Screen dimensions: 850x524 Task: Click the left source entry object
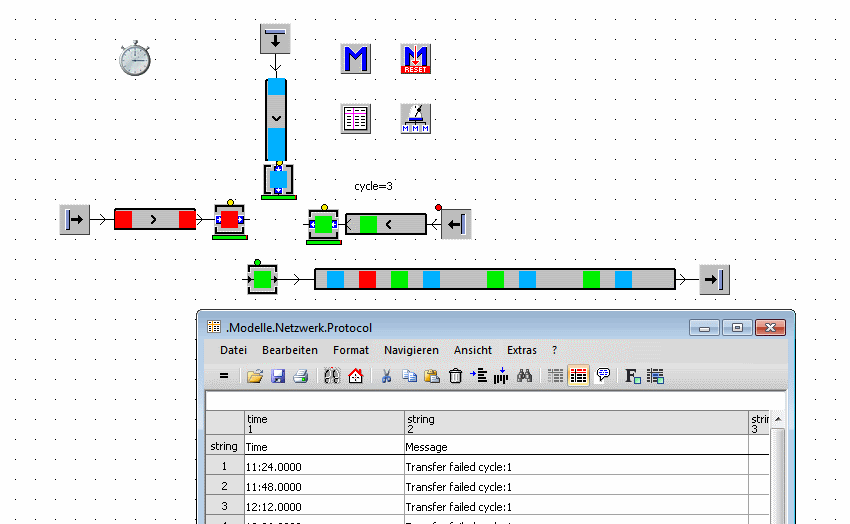point(75,219)
